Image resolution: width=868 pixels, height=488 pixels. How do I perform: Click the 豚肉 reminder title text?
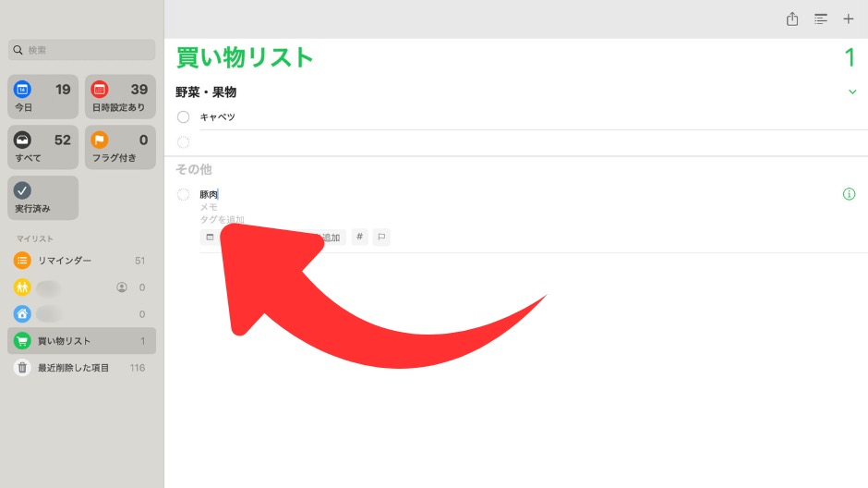pyautogui.click(x=209, y=194)
